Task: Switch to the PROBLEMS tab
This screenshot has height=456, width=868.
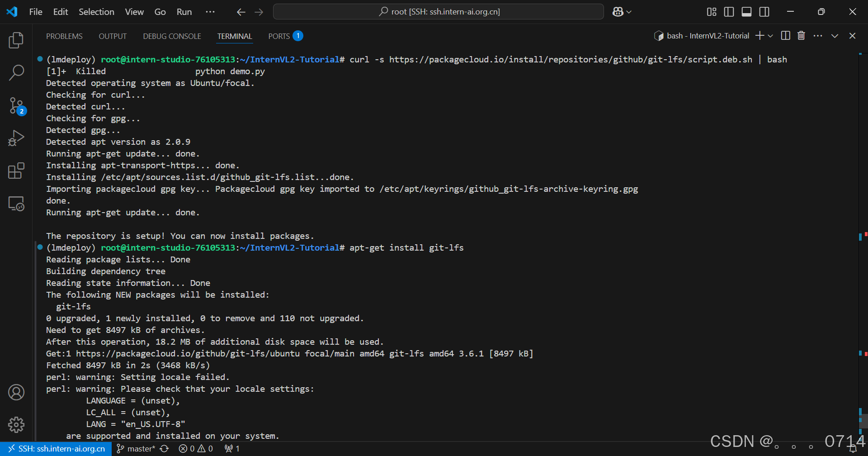Action: pyautogui.click(x=64, y=36)
